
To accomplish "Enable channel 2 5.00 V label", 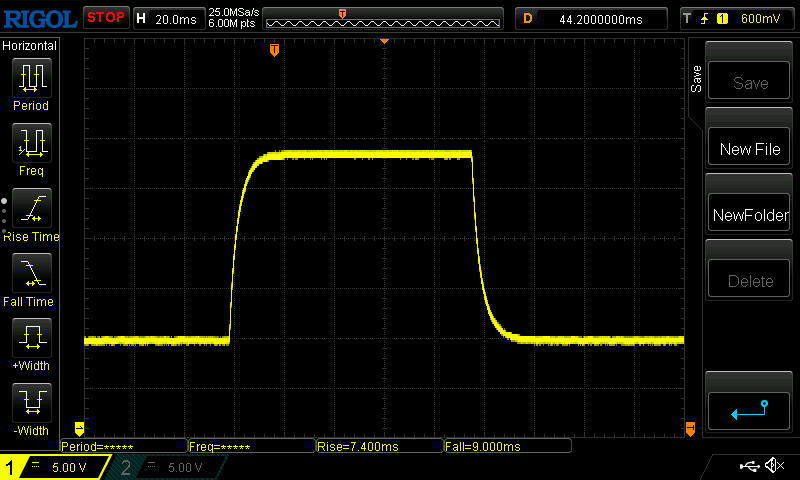I will (185, 467).
